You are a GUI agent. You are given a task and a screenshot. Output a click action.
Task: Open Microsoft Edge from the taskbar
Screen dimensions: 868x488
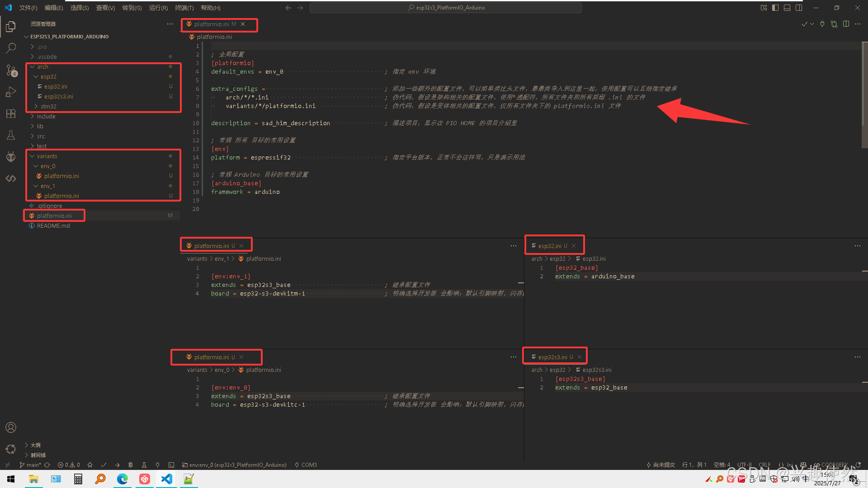pyautogui.click(x=123, y=479)
